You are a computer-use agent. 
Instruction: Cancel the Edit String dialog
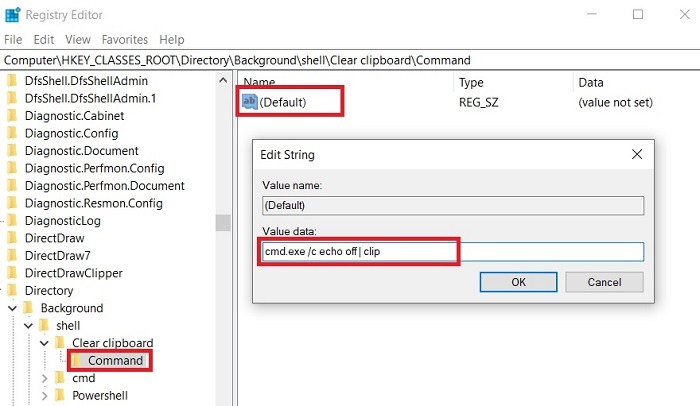604,282
